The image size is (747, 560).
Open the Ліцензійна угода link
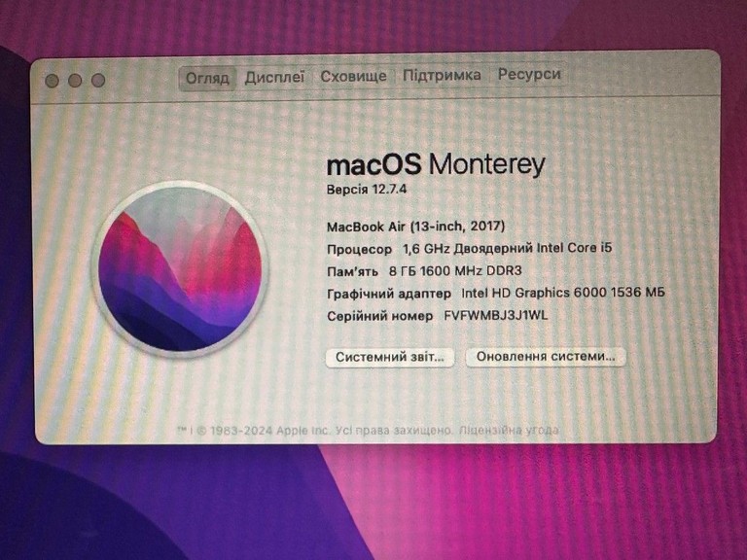pyautogui.click(x=509, y=430)
